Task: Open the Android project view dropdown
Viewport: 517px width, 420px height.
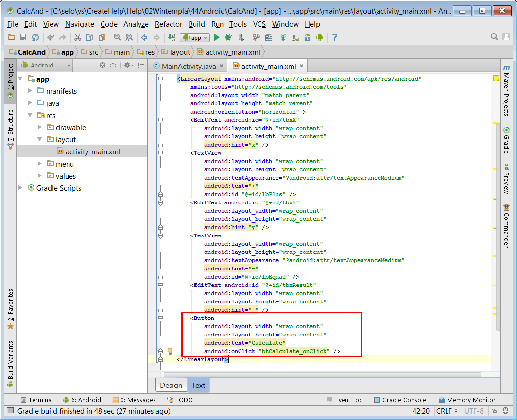Action: pyautogui.click(x=46, y=65)
